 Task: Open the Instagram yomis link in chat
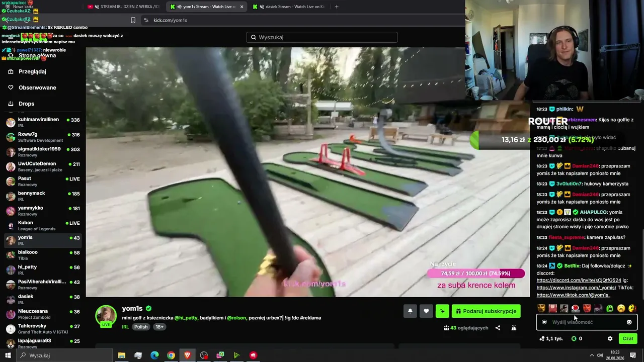click(576, 288)
